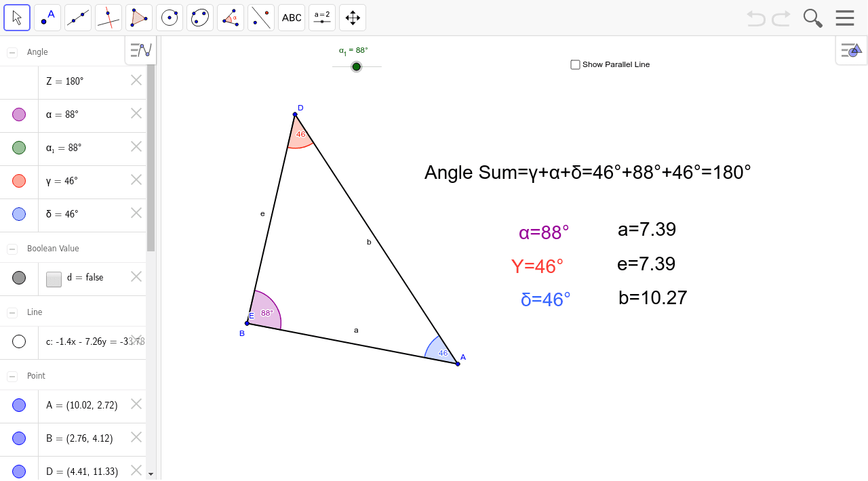This screenshot has width=868, height=481.
Task: Toggle visibility of boolean d
Action: coord(19,278)
